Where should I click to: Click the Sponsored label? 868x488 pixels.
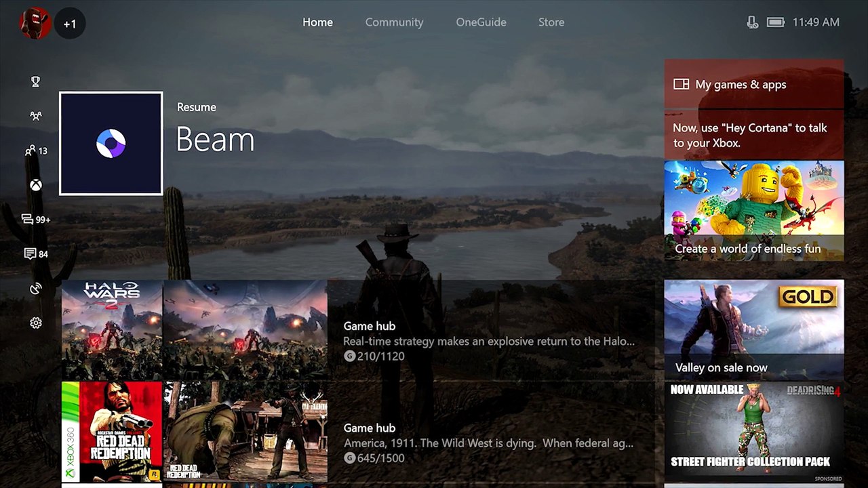pyautogui.click(x=828, y=479)
